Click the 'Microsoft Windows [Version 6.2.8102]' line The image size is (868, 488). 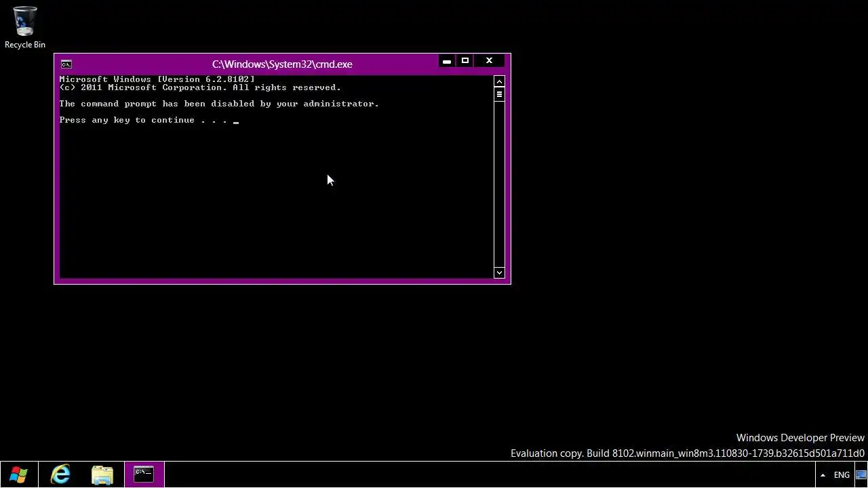coord(157,79)
